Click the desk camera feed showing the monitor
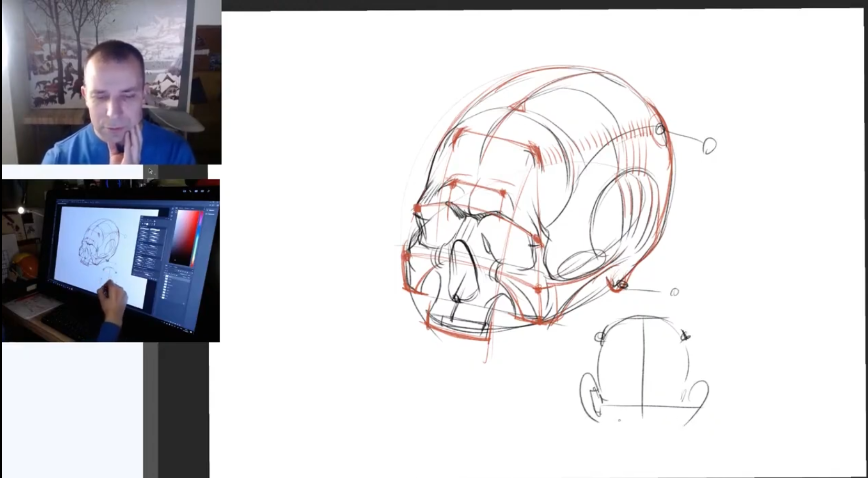The height and width of the screenshot is (478, 868). click(111, 260)
